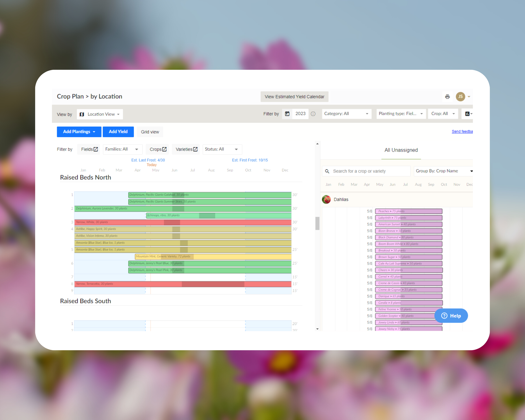
Task: Click View Estimated Yield Calendar
Action: click(294, 97)
